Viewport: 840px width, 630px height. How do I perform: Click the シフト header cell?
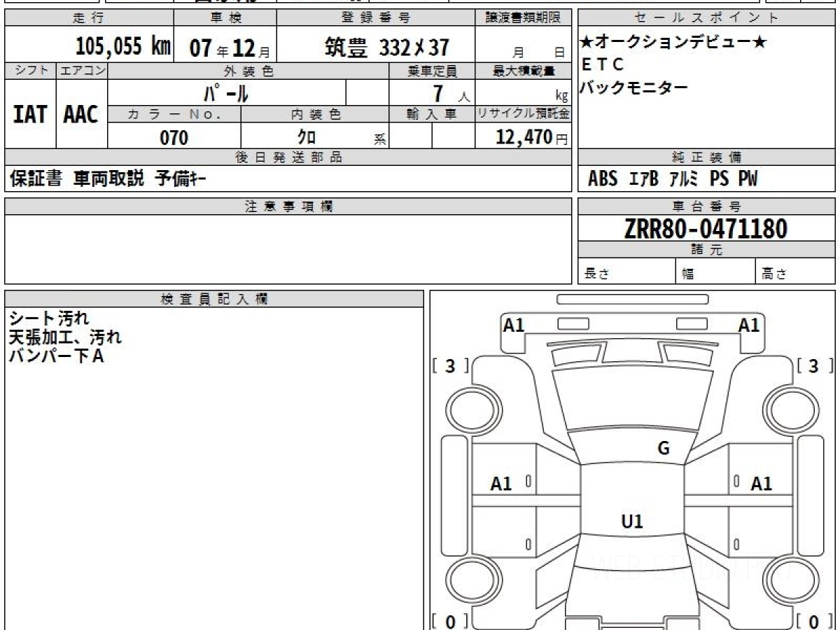click(x=30, y=71)
